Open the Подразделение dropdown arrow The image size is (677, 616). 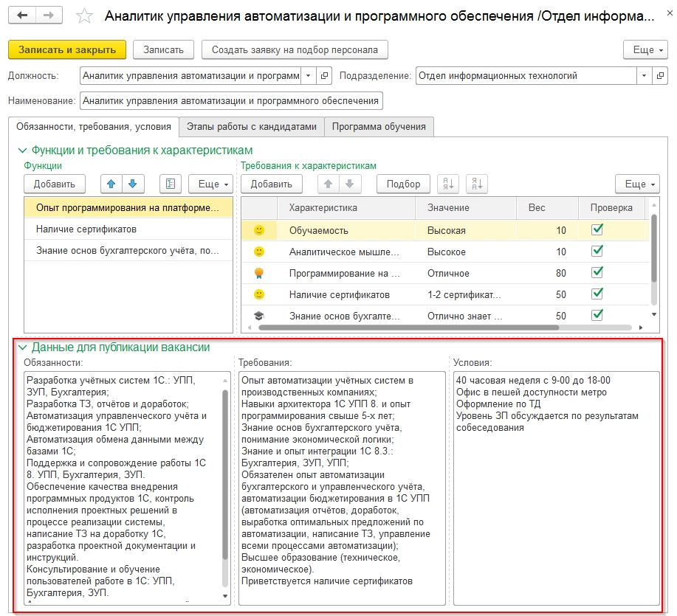[645, 76]
